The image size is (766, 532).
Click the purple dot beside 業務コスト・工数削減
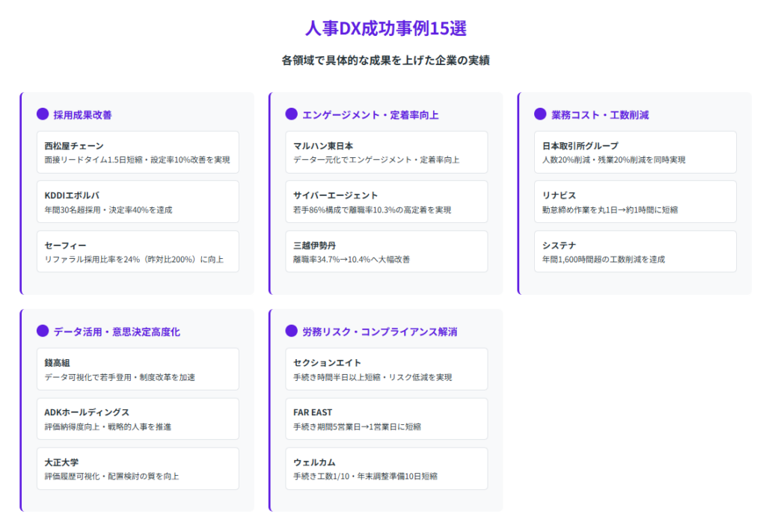pyautogui.click(x=540, y=114)
